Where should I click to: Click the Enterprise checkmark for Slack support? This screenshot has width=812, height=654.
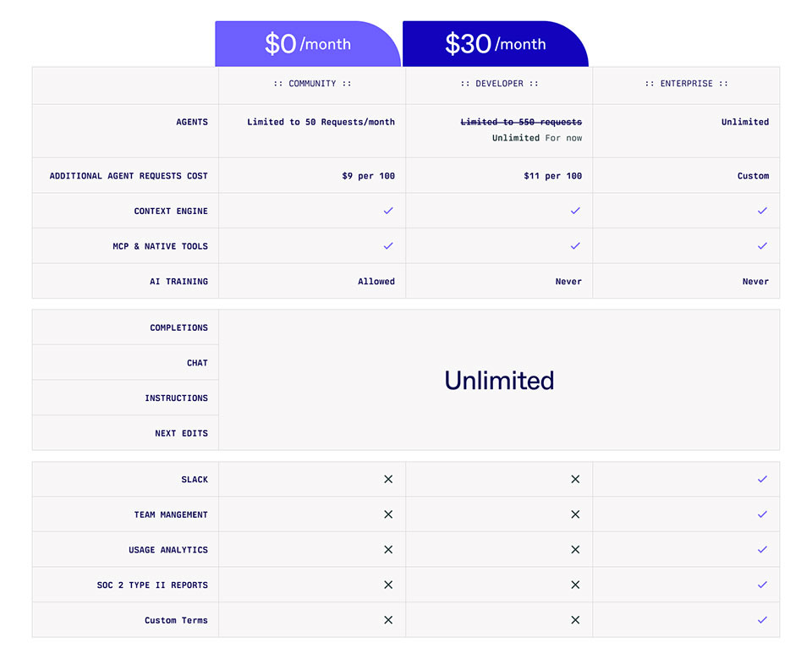pyautogui.click(x=762, y=479)
